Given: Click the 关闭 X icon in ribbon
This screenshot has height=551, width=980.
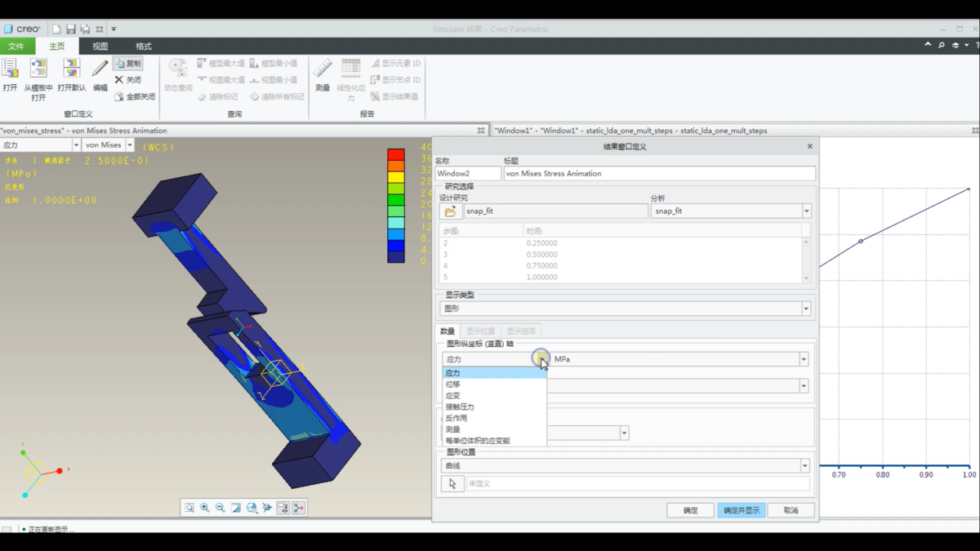Looking at the screenshot, I should [x=119, y=80].
